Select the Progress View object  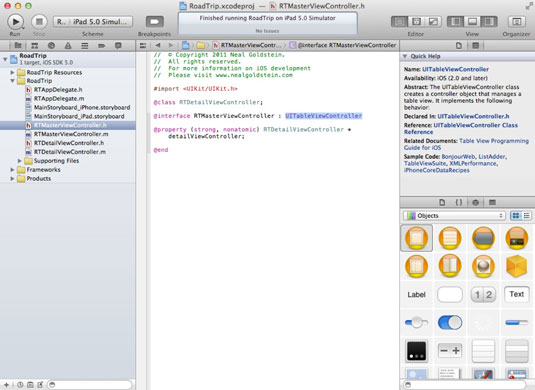click(x=517, y=322)
